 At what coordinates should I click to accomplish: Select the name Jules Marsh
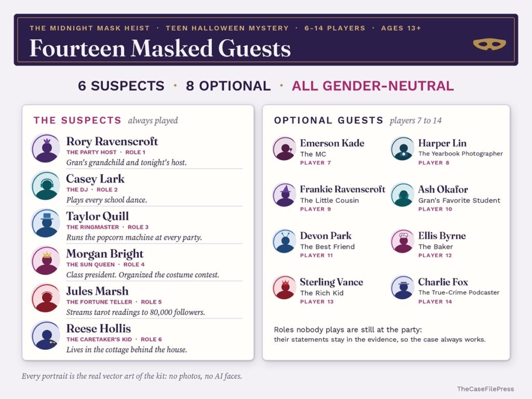(x=97, y=291)
